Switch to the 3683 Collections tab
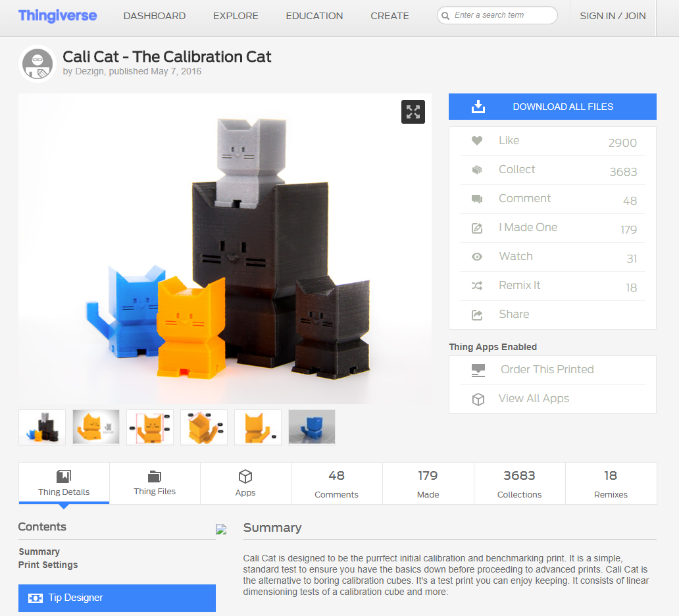The height and width of the screenshot is (616, 679). [519, 484]
